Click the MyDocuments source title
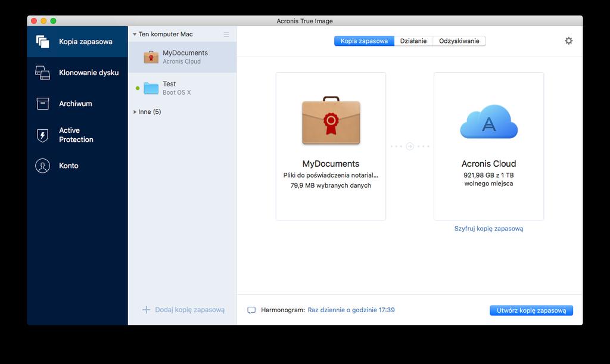This screenshot has height=364, width=610. (x=331, y=164)
